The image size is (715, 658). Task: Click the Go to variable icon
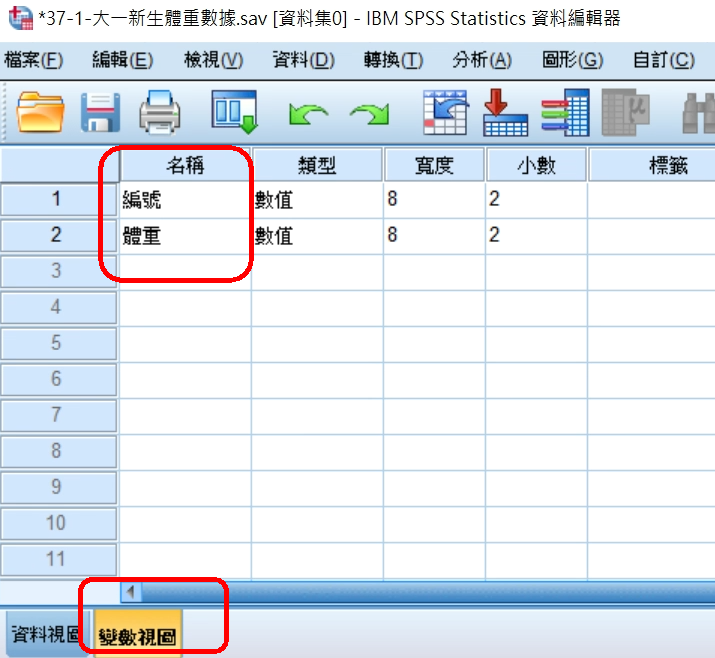[x=505, y=112]
